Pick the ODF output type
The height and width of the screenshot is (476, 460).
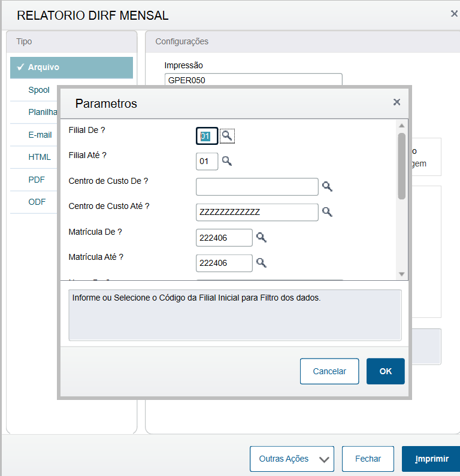point(37,202)
